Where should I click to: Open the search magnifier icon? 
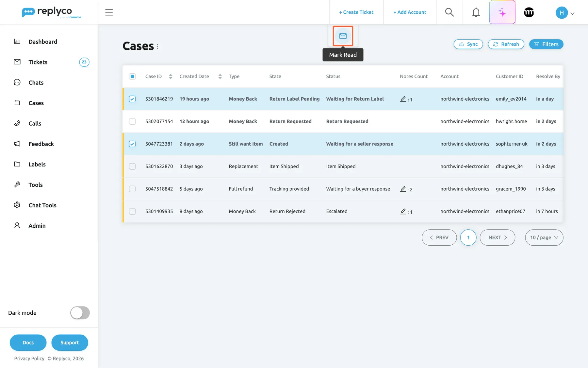(x=449, y=12)
